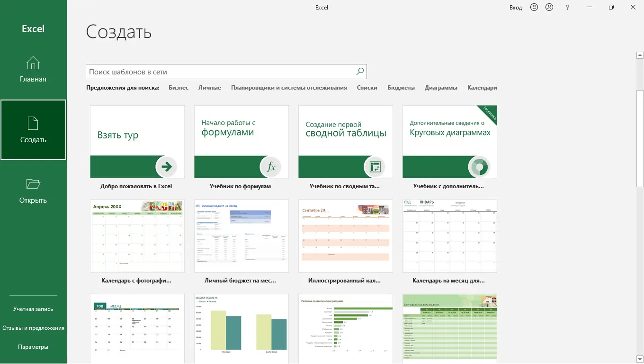Select the Еженедельные дела по дому template
This screenshot has height=364, width=644.
tap(450, 328)
